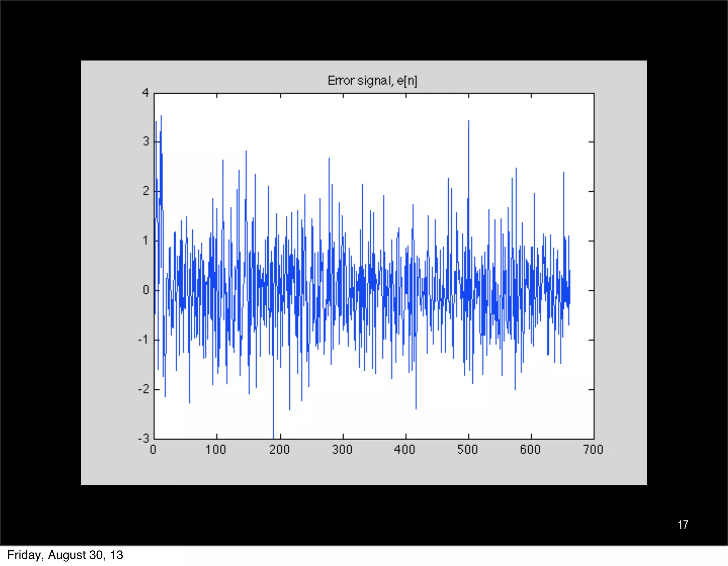Click the 'Friday, August 30, 13' date text
The width and height of the screenshot is (728, 566).
[x=65, y=555]
